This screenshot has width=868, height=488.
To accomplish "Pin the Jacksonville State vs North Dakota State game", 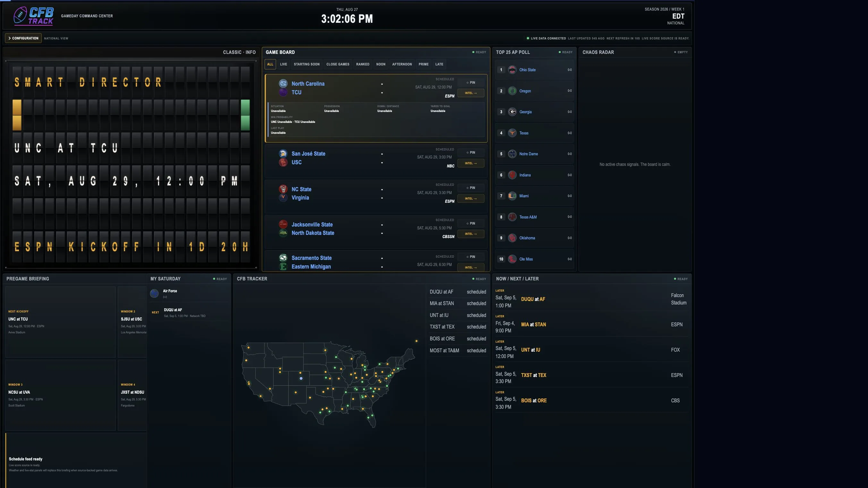I will pyautogui.click(x=471, y=223).
